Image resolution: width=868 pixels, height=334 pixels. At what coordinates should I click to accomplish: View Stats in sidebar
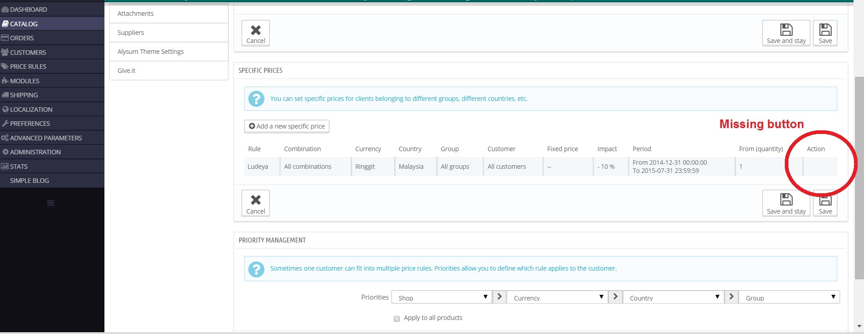point(52,166)
